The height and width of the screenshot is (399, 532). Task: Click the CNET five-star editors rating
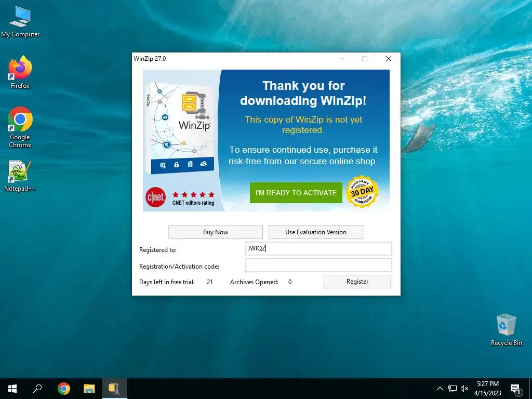[x=193, y=198]
